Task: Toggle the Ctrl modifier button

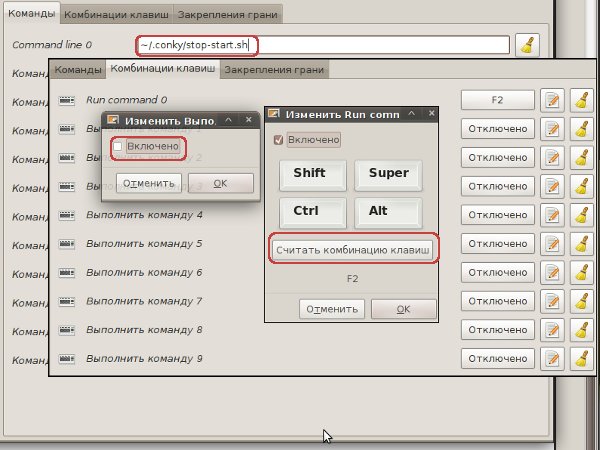Action: point(313,213)
